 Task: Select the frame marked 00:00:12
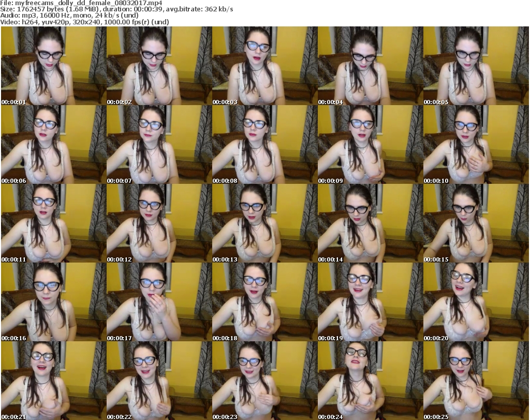[x=159, y=223]
